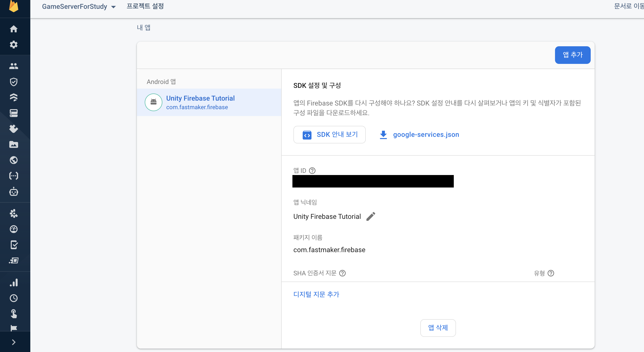Click the 앱 추가 button
Viewport: 644px width, 352px height.
pos(572,55)
